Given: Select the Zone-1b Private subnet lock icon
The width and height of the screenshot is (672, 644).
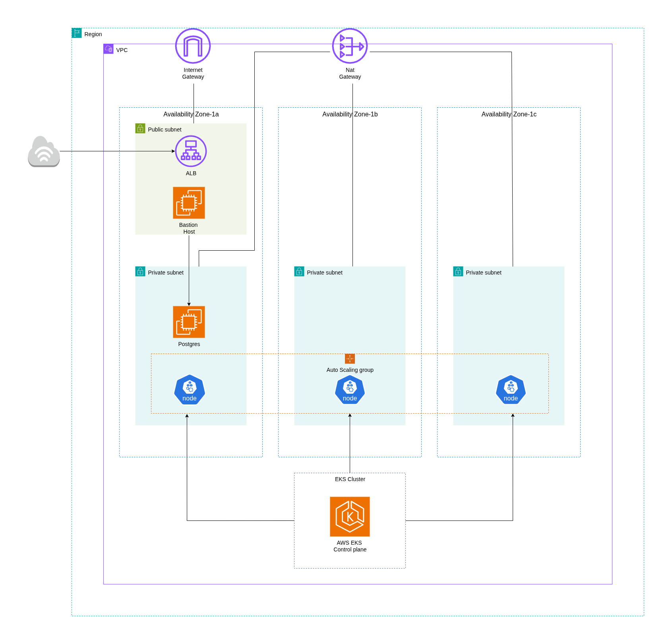Looking at the screenshot, I should coord(299,271).
